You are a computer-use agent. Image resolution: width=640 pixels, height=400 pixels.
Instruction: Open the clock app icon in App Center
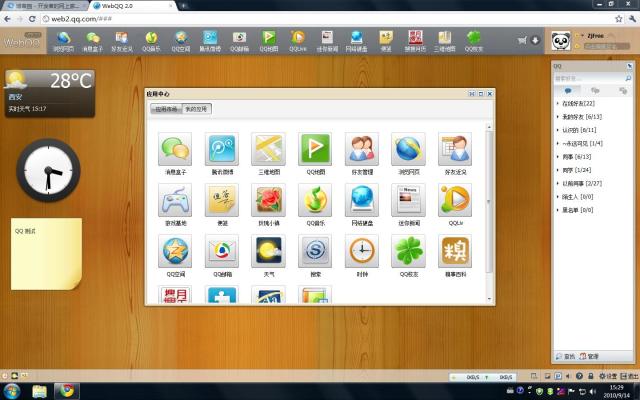pos(362,251)
